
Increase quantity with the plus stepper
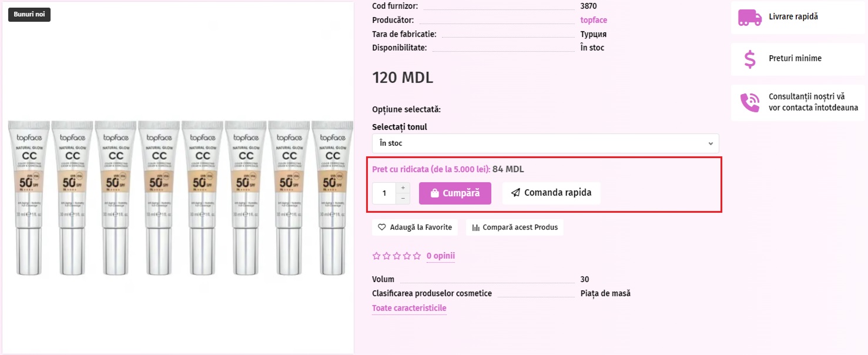tap(403, 188)
